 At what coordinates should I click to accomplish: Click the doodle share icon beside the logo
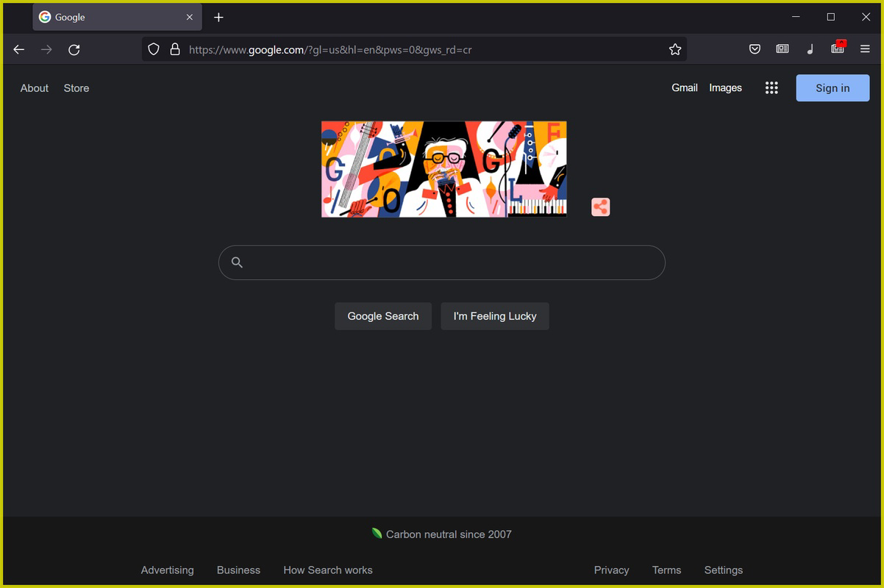(x=600, y=207)
